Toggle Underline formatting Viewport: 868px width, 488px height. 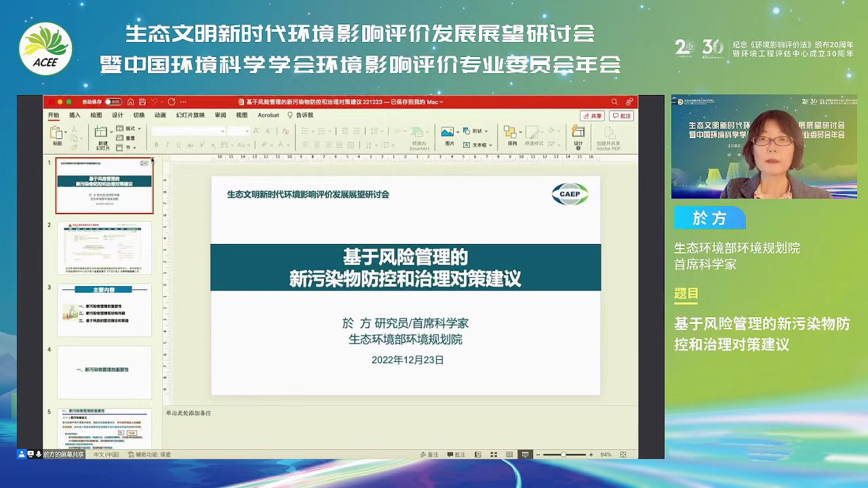pos(178,145)
